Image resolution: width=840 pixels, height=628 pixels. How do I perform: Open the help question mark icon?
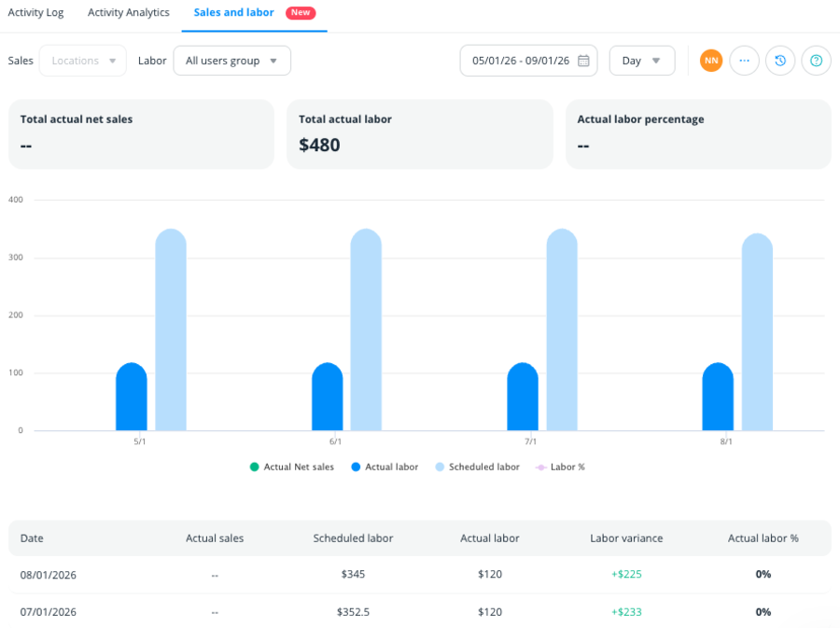pyautogui.click(x=816, y=61)
